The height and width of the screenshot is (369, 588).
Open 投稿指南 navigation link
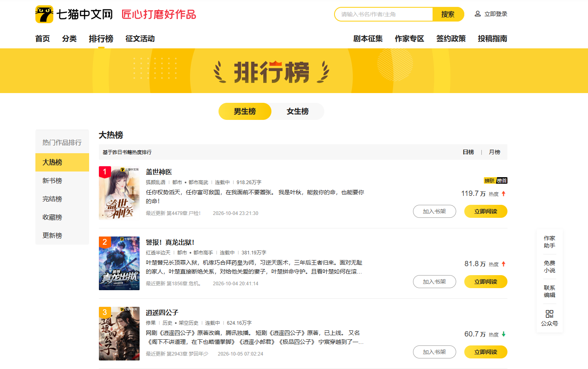(492, 39)
